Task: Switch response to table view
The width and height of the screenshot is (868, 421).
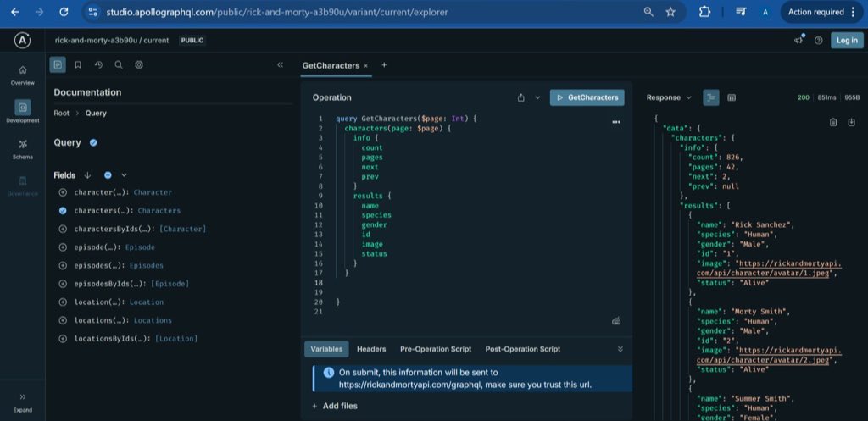Action: tap(732, 97)
